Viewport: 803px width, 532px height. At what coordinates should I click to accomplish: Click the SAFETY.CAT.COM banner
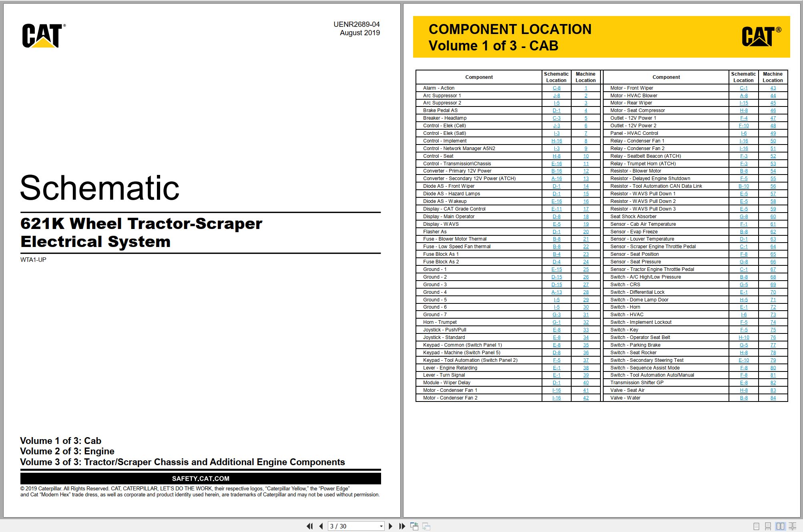click(x=201, y=478)
